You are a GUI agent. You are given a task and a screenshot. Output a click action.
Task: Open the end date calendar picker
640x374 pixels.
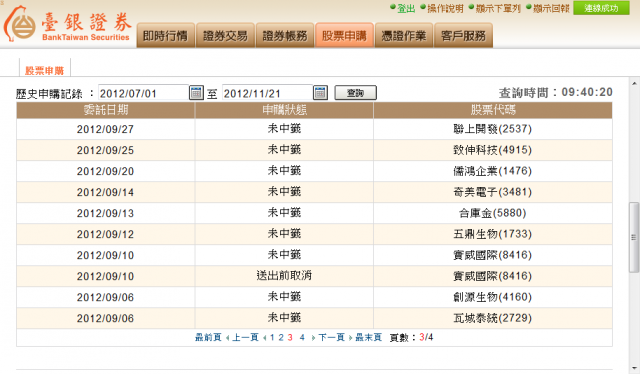click(x=320, y=93)
